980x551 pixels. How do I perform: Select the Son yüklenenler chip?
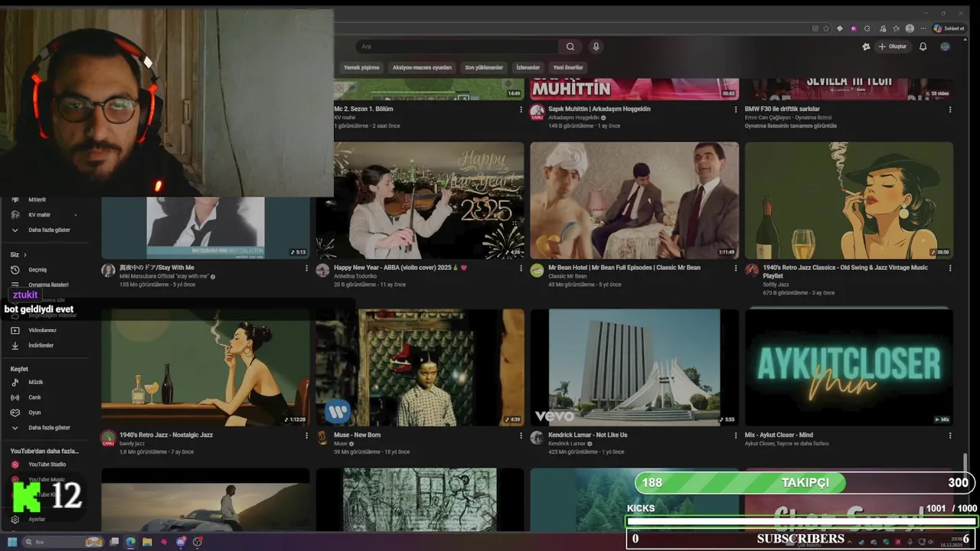(x=484, y=67)
